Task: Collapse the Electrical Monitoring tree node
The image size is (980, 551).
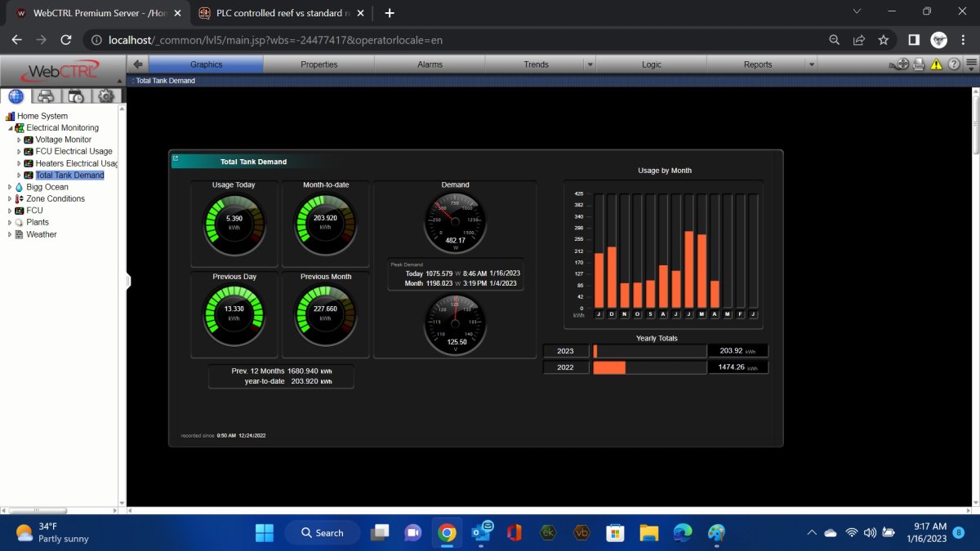Action: tap(10, 128)
